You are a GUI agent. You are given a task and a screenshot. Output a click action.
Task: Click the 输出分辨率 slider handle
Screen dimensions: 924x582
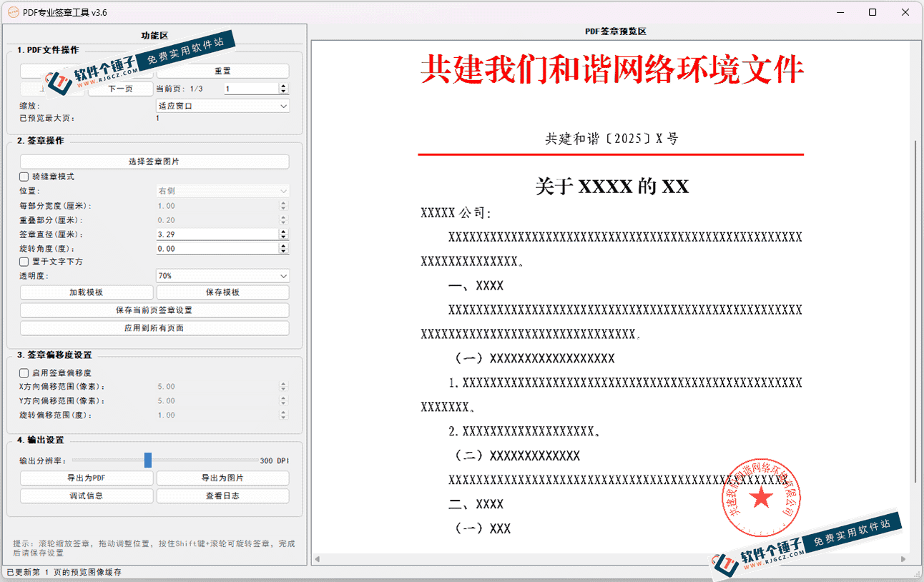coord(148,460)
